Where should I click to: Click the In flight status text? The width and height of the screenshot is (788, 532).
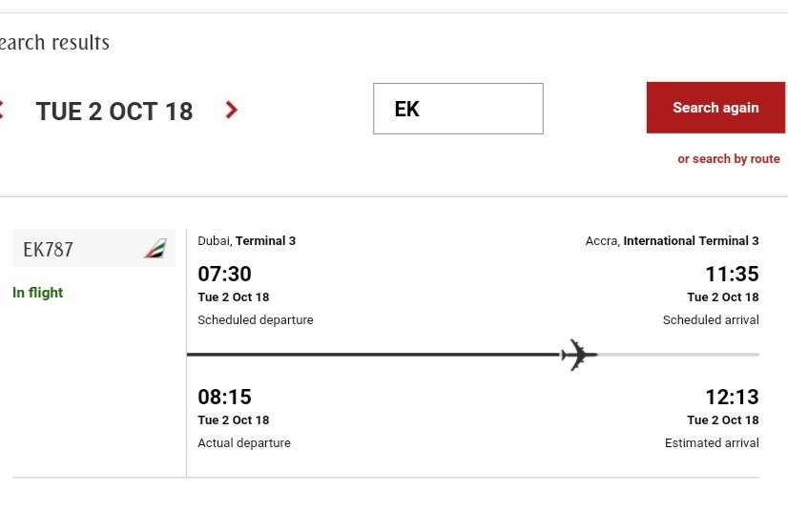tap(38, 293)
